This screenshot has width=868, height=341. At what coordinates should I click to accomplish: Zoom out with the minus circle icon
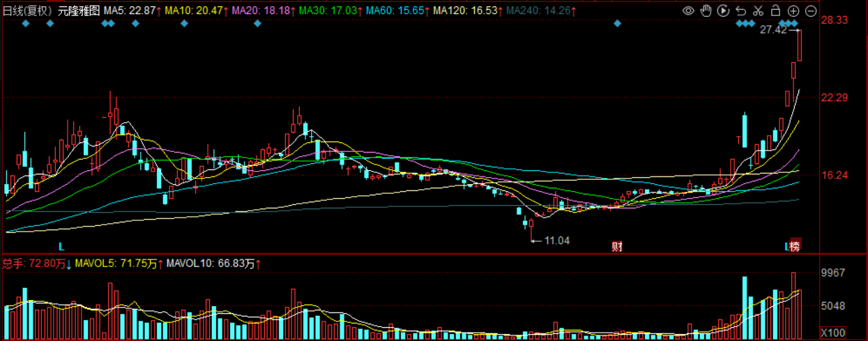(x=810, y=10)
